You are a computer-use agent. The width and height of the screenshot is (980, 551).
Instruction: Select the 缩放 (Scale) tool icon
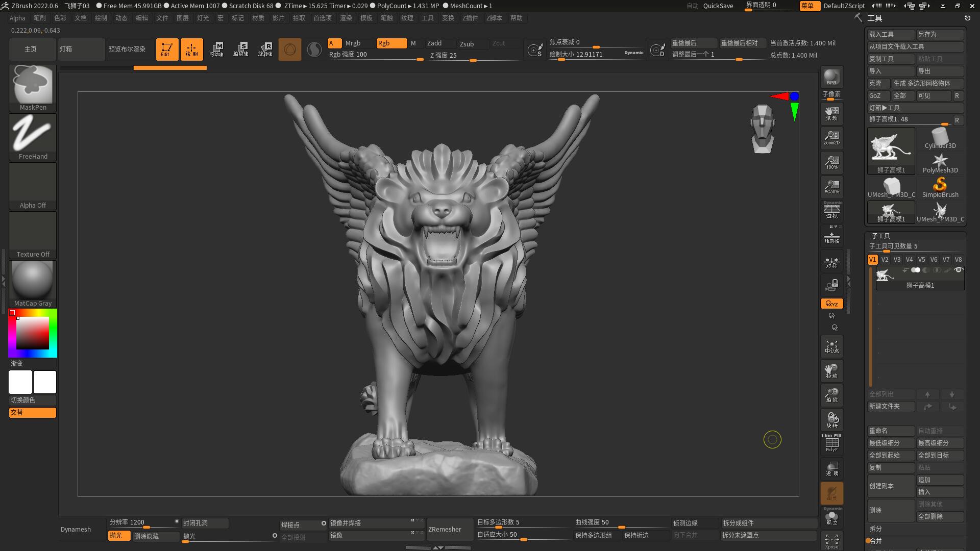point(831,394)
